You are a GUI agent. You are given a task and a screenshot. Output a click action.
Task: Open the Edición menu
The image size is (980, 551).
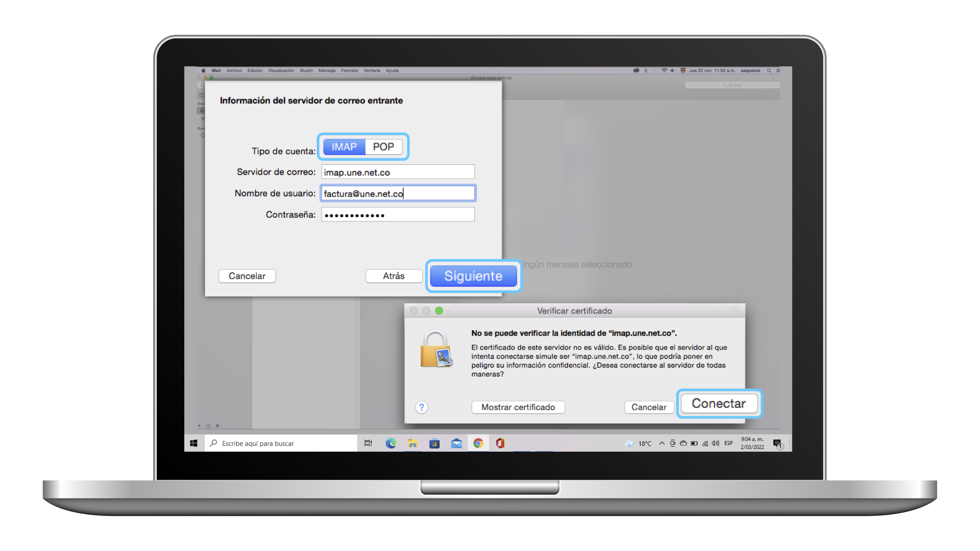[255, 71]
